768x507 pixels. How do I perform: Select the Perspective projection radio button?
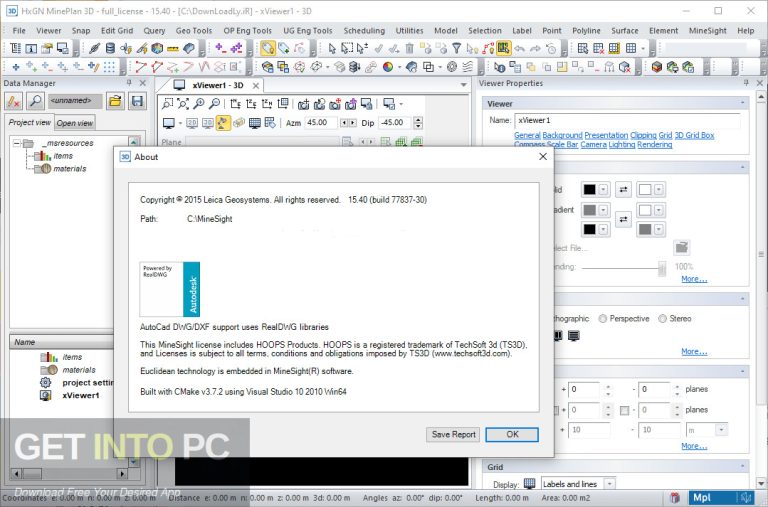click(x=604, y=318)
